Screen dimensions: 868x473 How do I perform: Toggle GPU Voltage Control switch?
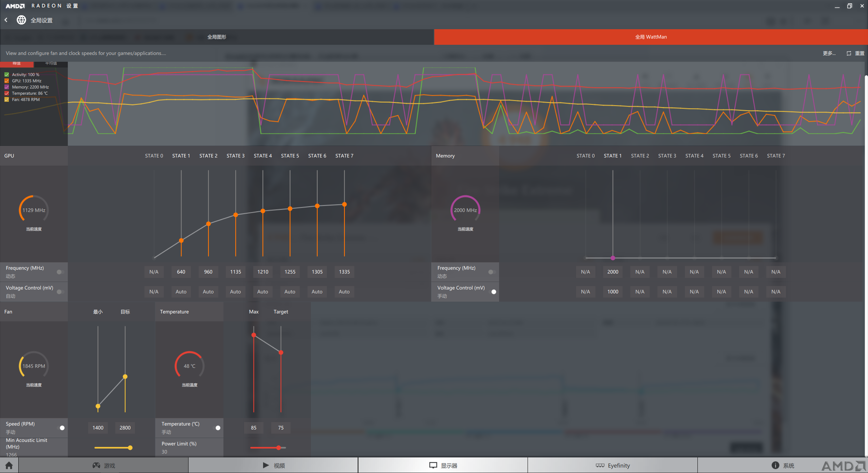pos(60,291)
